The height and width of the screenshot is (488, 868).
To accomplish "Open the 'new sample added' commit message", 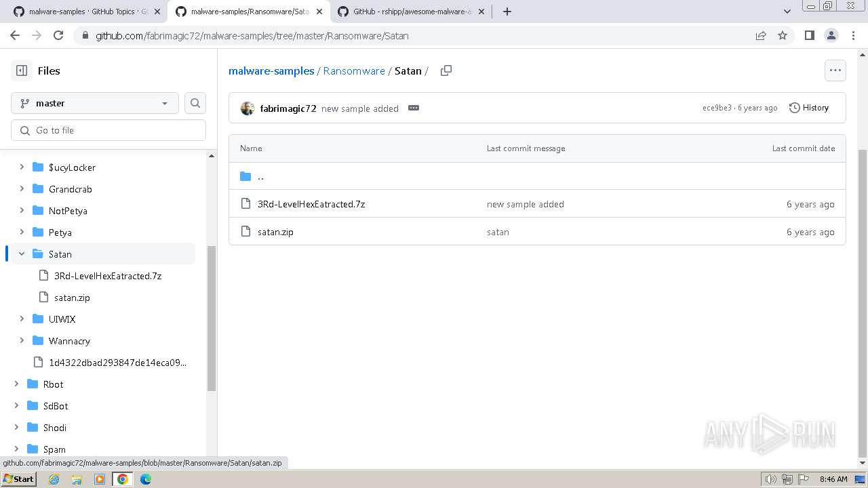I will point(360,108).
